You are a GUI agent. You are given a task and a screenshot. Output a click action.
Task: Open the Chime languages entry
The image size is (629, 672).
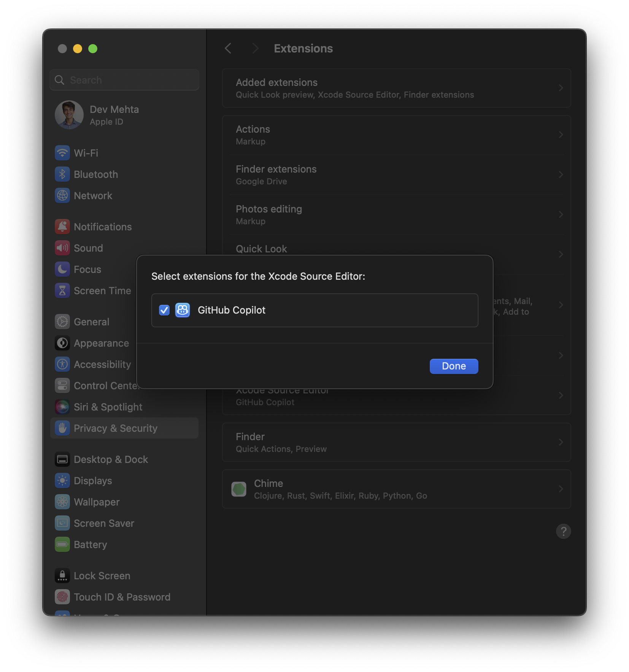(396, 489)
